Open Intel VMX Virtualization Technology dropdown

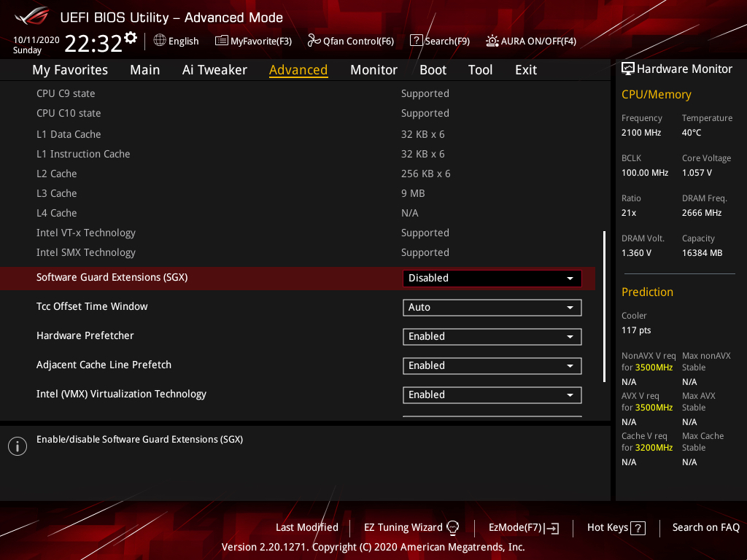492,394
